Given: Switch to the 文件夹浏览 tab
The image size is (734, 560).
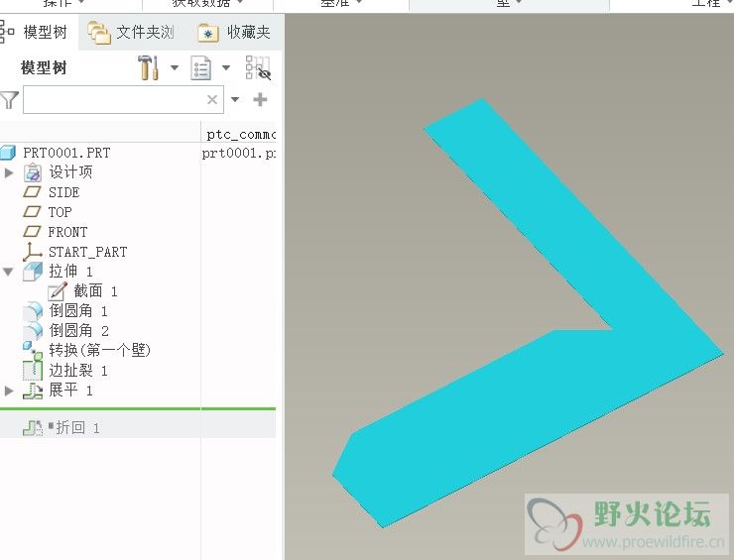Looking at the screenshot, I should [131, 32].
